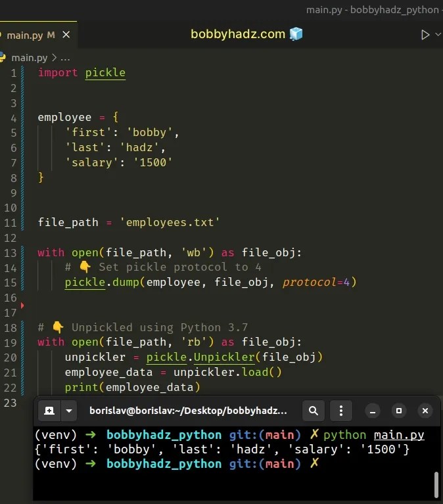This screenshot has height=504, width=443.
Task: Click the breadcrumb ellipsis after main.py
Action: coord(65,58)
